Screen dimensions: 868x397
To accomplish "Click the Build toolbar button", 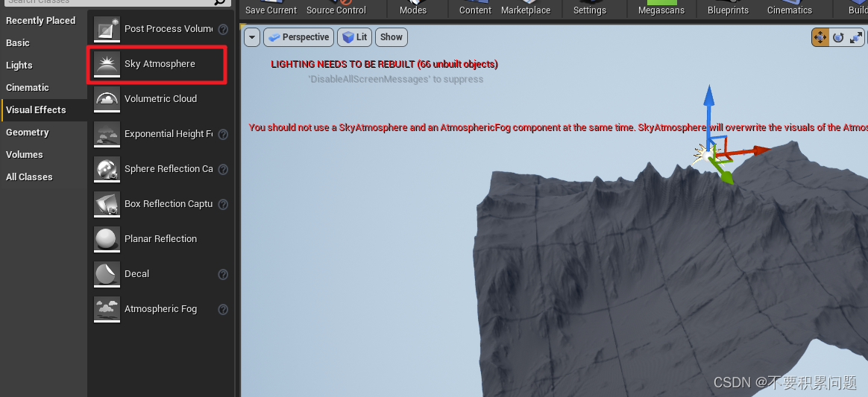I will click(857, 8).
